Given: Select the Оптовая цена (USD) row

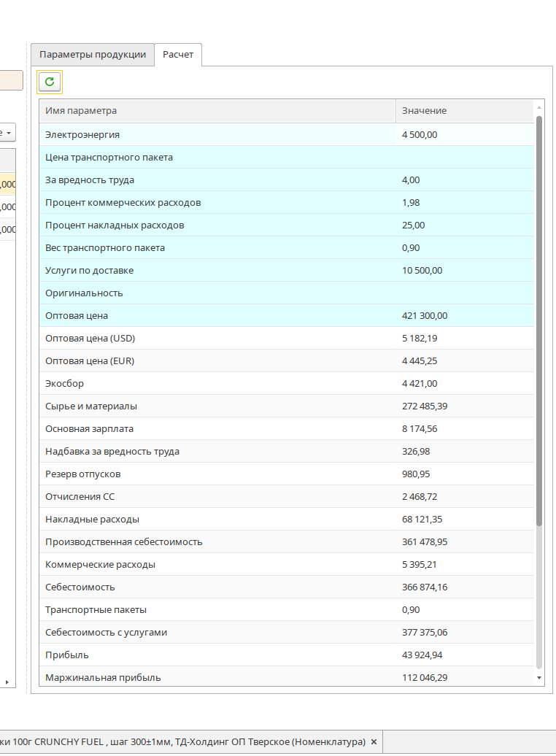Looking at the screenshot, I should click(x=217, y=339).
